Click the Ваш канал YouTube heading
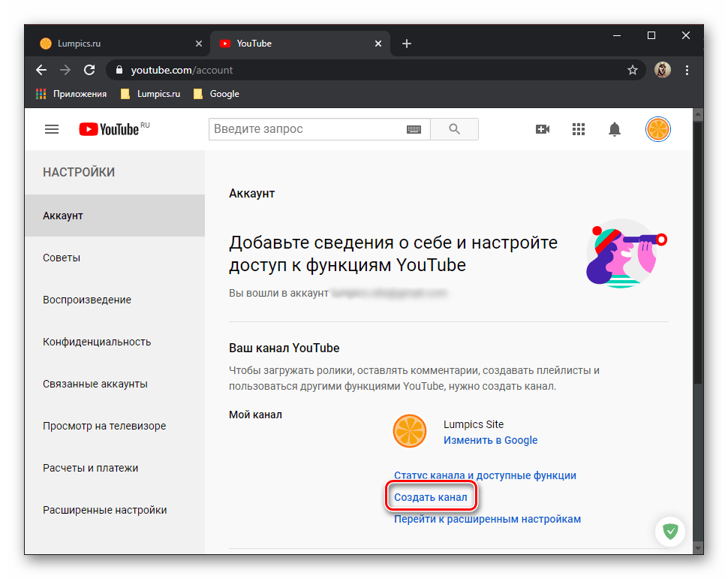This screenshot has width=728, height=579. (284, 348)
